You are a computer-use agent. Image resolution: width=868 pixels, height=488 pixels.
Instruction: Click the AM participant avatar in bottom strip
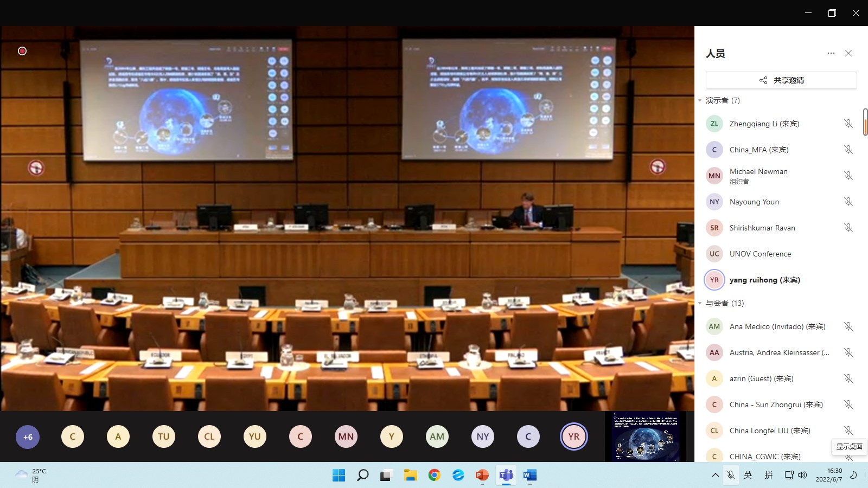tap(437, 436)
